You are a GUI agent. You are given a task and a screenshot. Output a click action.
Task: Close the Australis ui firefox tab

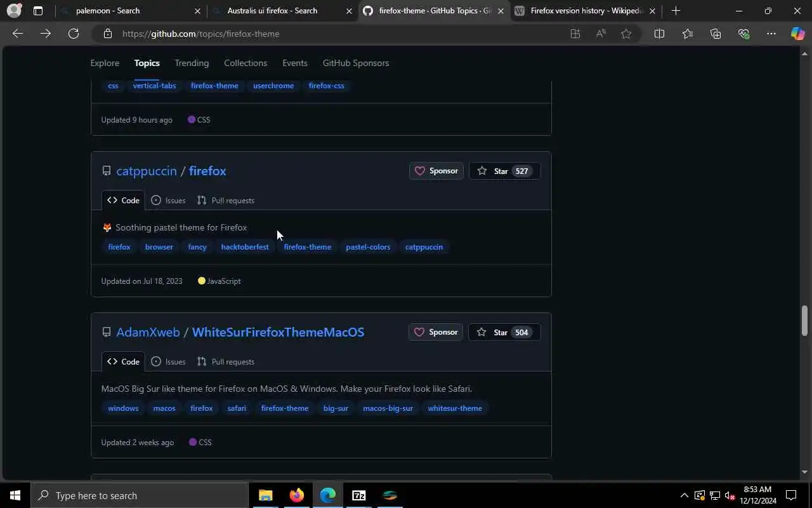(349, 11)
